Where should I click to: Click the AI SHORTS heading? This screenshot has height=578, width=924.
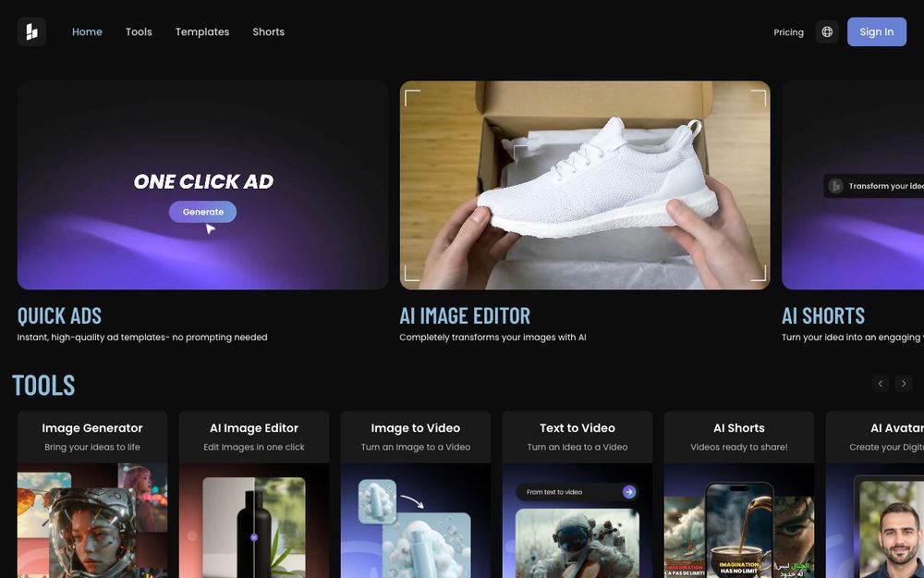[823, 315]
